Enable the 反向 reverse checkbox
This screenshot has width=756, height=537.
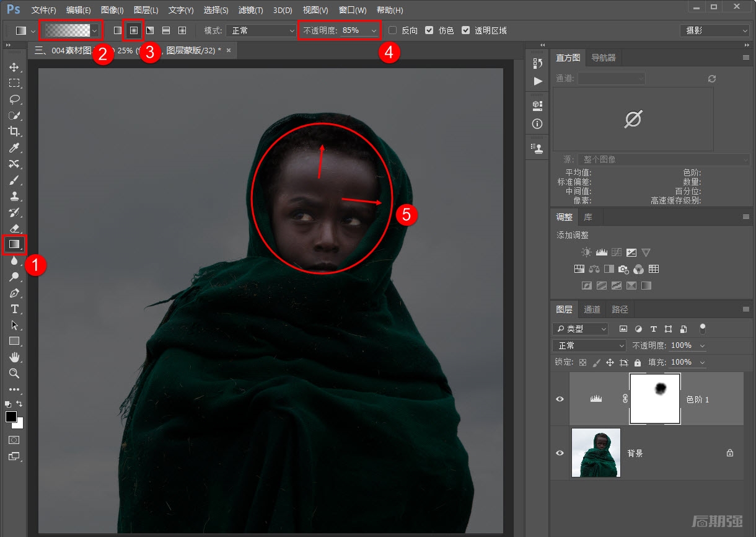coord(392,30)
